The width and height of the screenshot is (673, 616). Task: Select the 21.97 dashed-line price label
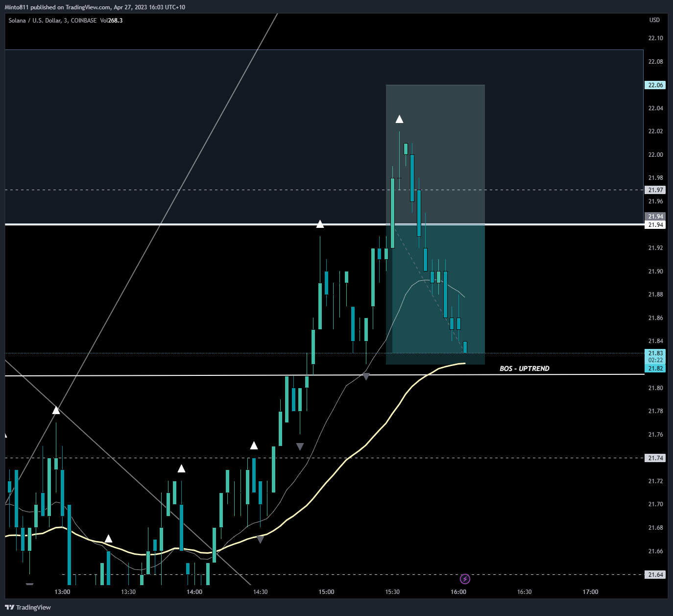tap(655, 190)
